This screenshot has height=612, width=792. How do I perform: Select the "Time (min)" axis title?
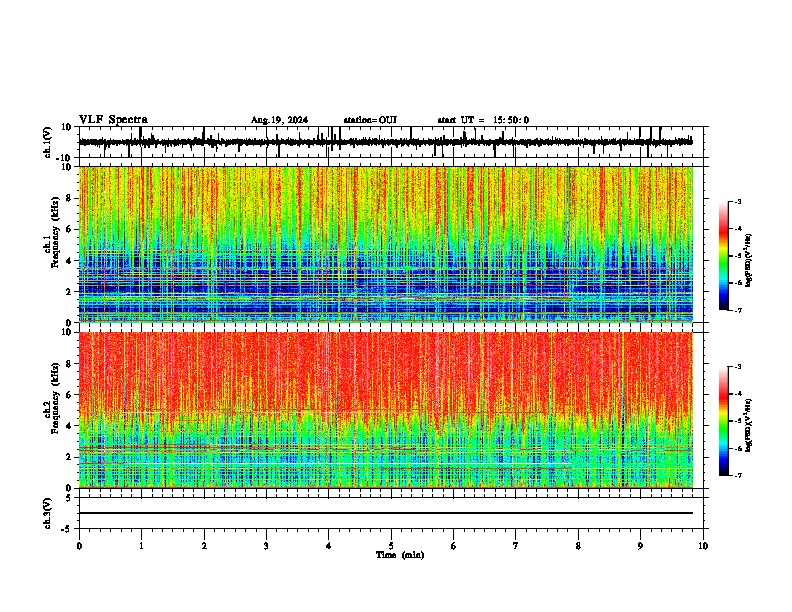click(x=400, y=555)
